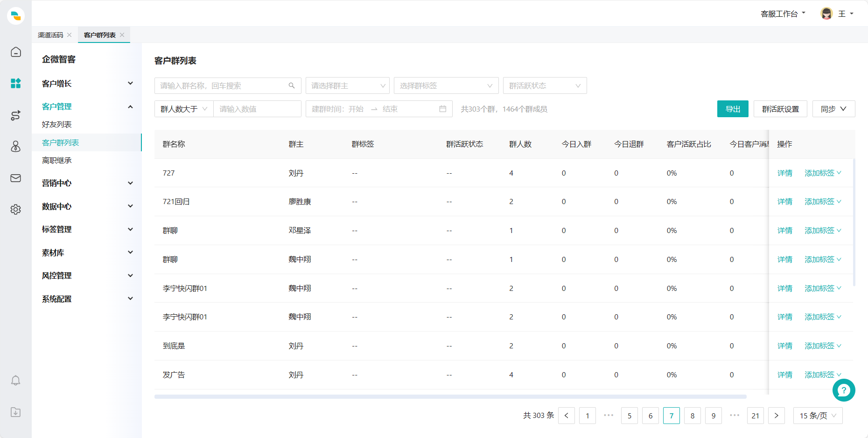
Task: Open the routing flow icon in rail
Action: [16, 115]
